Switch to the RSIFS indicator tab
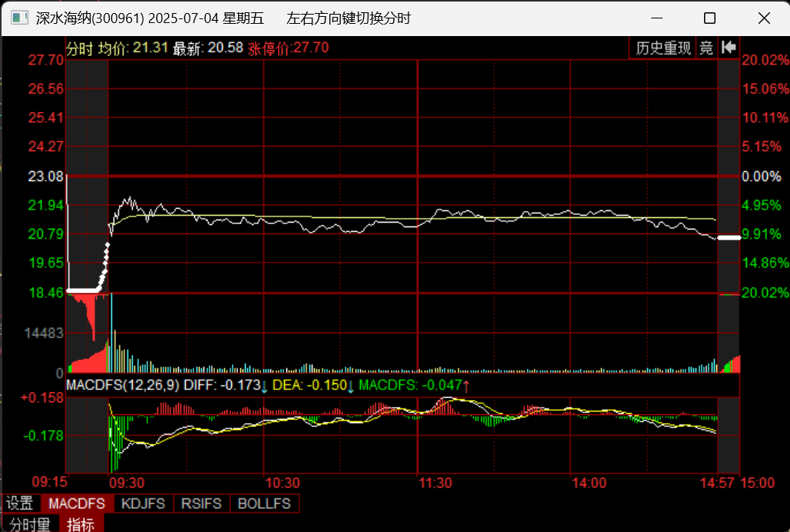Image resolution: width=790 pixels, height=532 pixels. click(202, 504)
